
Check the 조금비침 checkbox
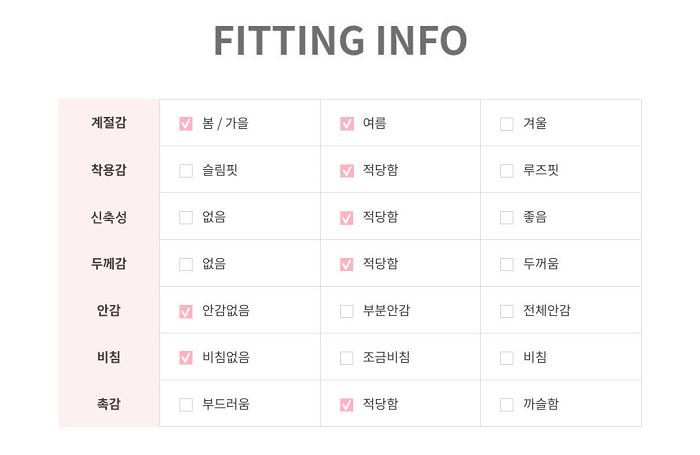(346, 358)
